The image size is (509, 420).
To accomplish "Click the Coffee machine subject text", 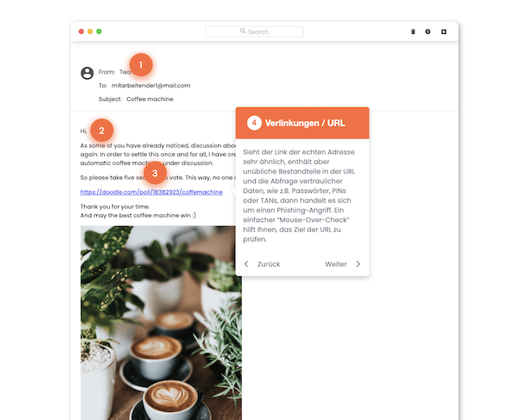I will pyautogui.click(x=149, y=99).
